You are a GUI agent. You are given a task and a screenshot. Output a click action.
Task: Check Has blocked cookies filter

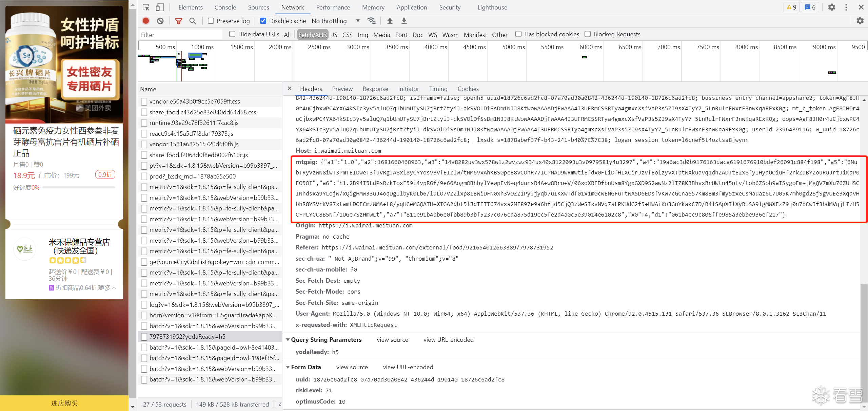click(x=518, y=34)
